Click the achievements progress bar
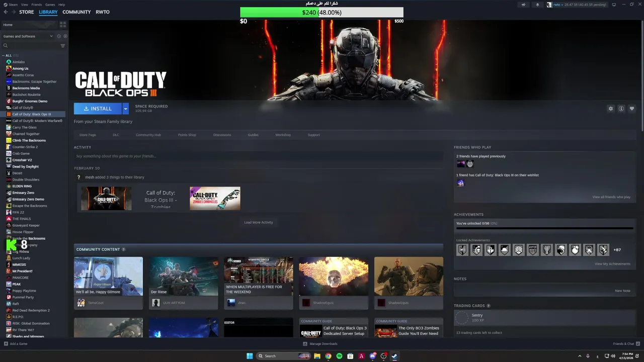Image resolution: width=644 pixels, height=362 pixels. [x=545, y=228]
